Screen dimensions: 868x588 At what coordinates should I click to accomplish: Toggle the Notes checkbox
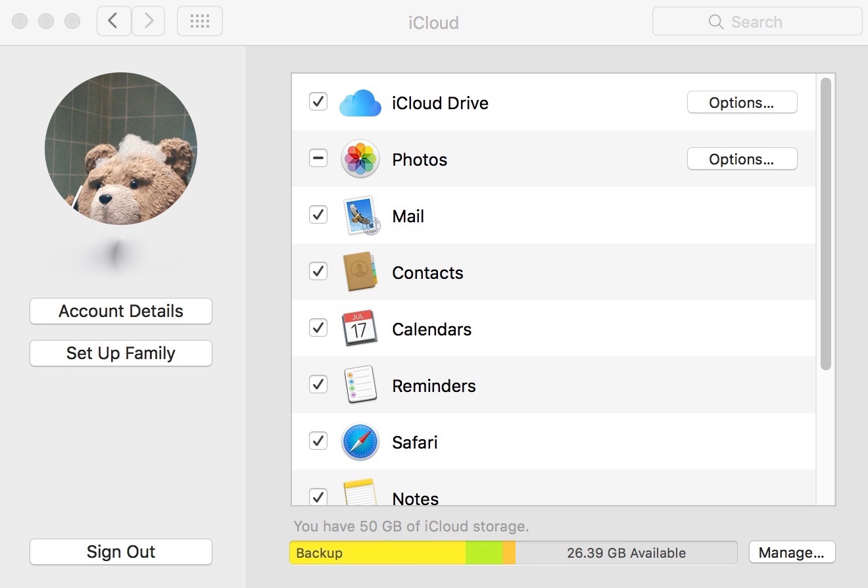point(318,497)
